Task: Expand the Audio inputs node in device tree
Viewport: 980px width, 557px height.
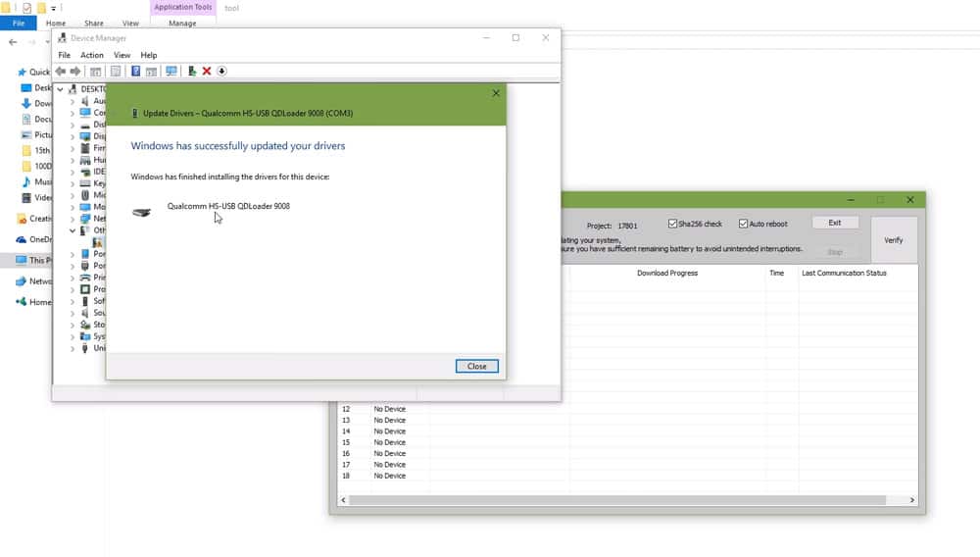Action: (x=73, y=101)
